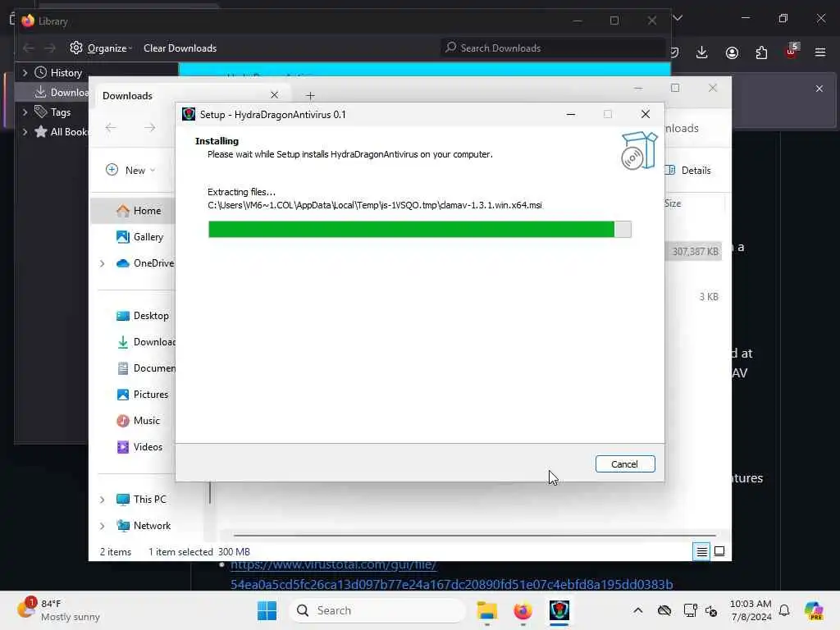Open the clock and calendar flyout
Screen dimensions: 840x630
coord(751,610)
